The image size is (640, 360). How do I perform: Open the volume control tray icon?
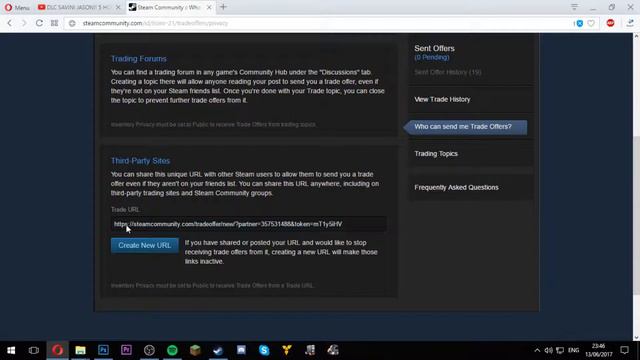549,351
